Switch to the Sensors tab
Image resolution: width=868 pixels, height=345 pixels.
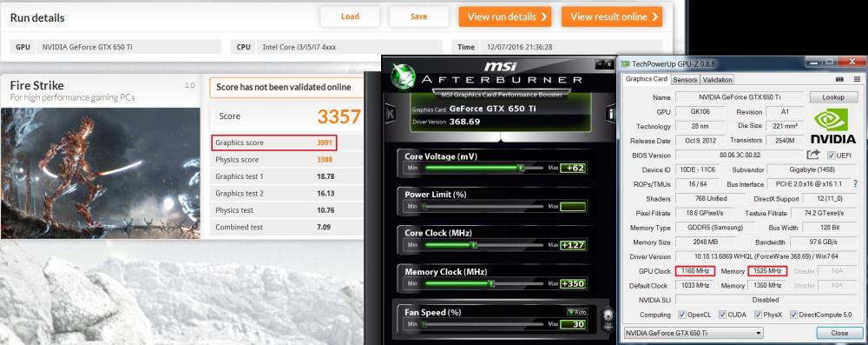point(685,79)
